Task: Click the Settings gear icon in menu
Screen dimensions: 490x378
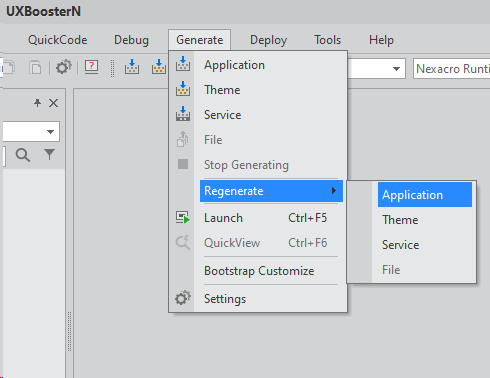Action: click(x=183, y=298)
